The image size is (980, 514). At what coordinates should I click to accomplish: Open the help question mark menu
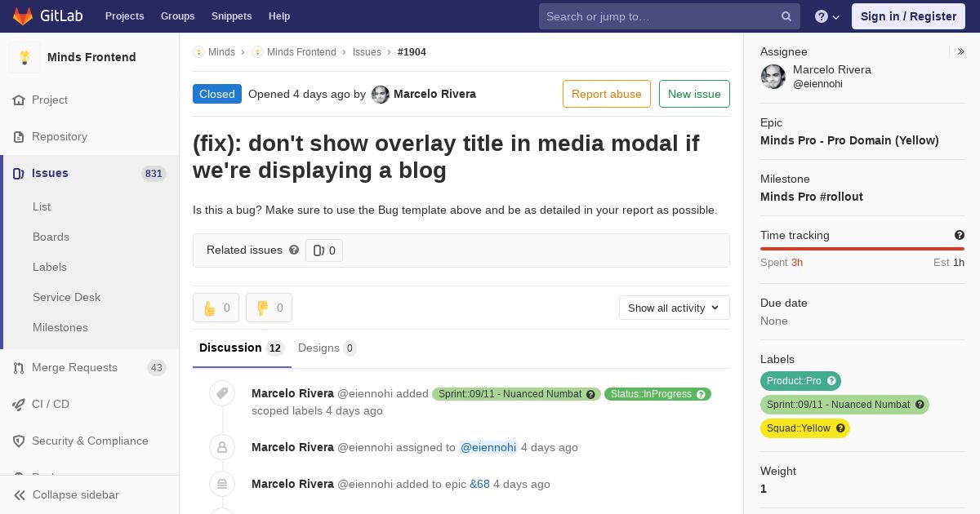coord(827,16)
